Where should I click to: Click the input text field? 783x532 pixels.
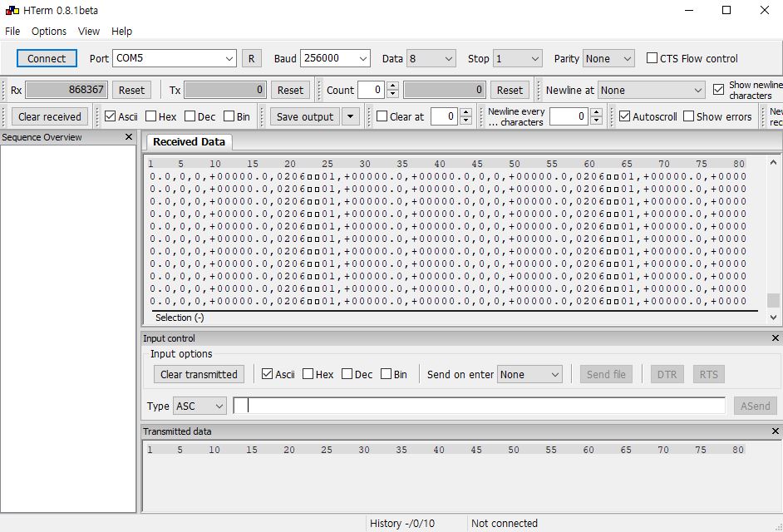coord(480,406)
